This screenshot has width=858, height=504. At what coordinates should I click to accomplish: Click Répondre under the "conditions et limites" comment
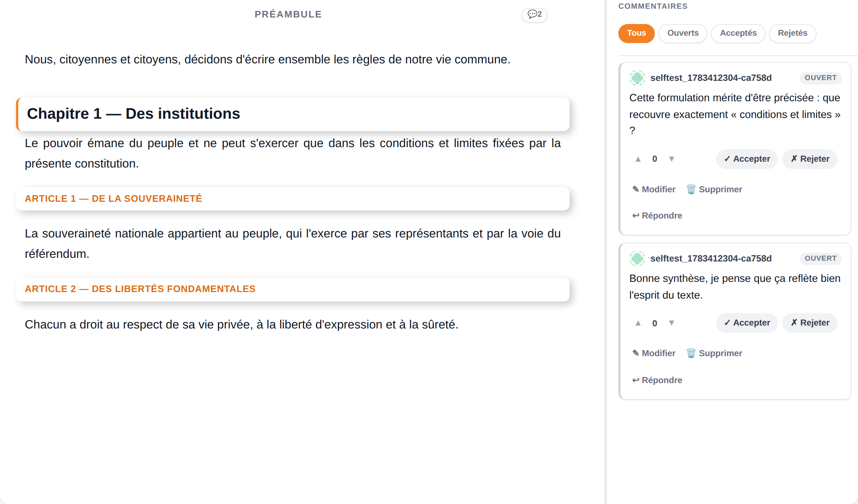coord(657,216)
